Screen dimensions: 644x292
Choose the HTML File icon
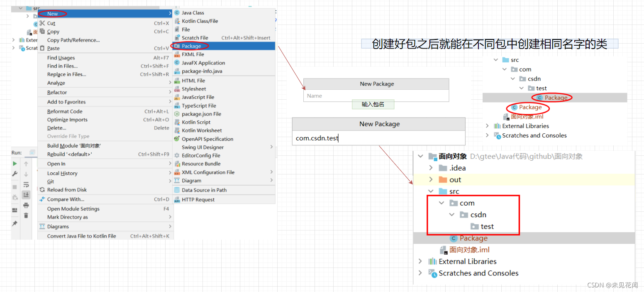(x=177, y=81)
